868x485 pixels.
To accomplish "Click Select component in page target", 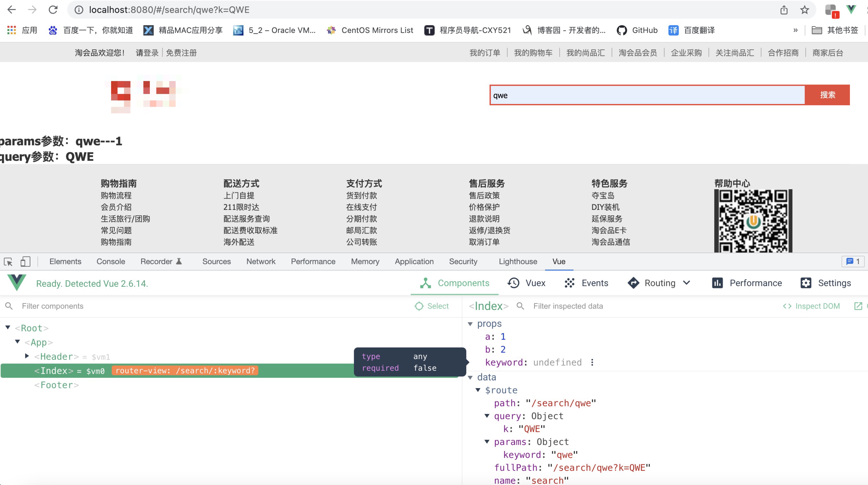I will point(432,306).
